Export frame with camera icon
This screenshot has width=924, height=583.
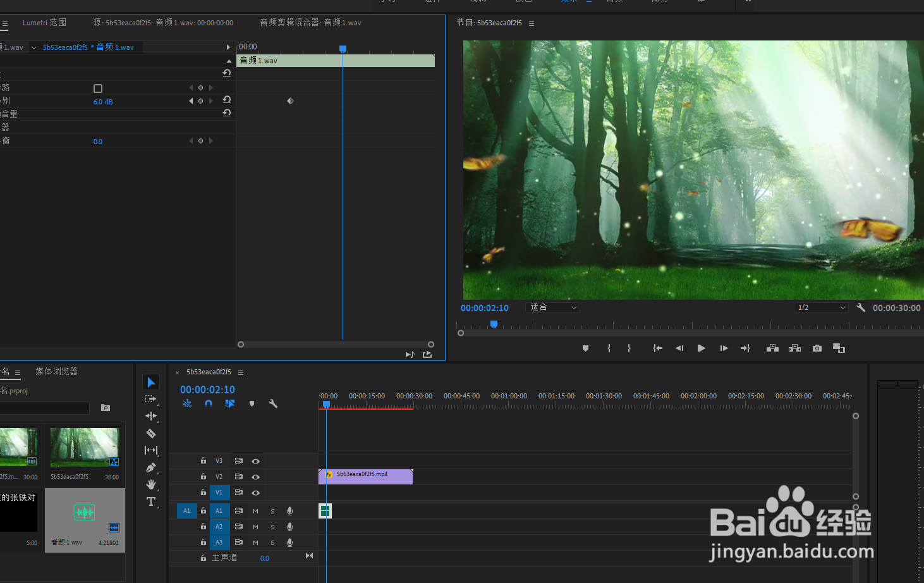tap(817, 348)
